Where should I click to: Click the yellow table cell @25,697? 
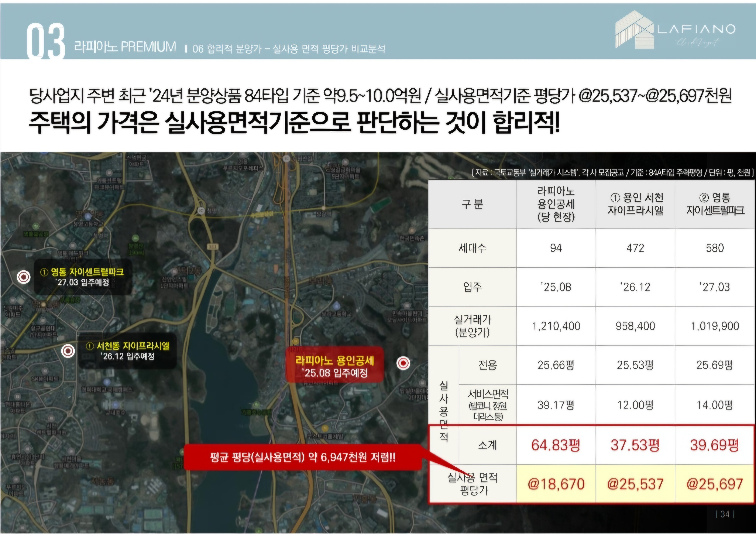tap(715, 484)
